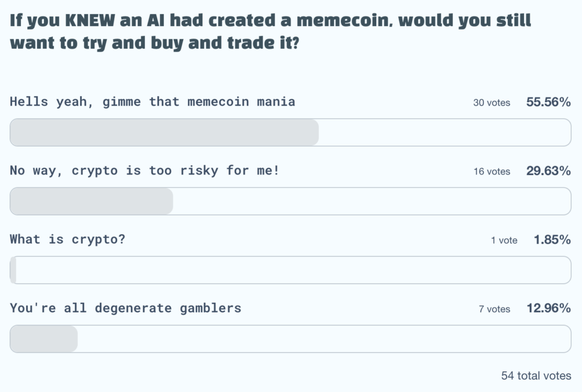The height and width of the screenshot is (392, 582).
Task: Click the "1 vote" count label
Action: point(504,241)
